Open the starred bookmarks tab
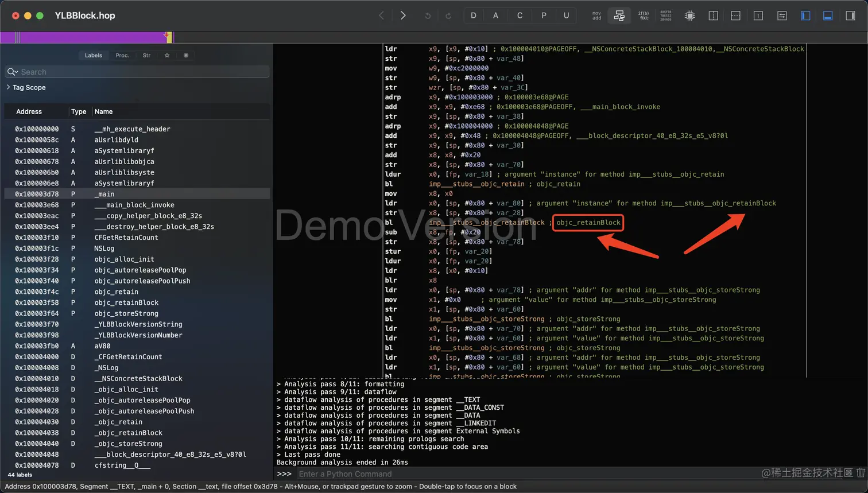868x493 pixels. pos(167,56)
